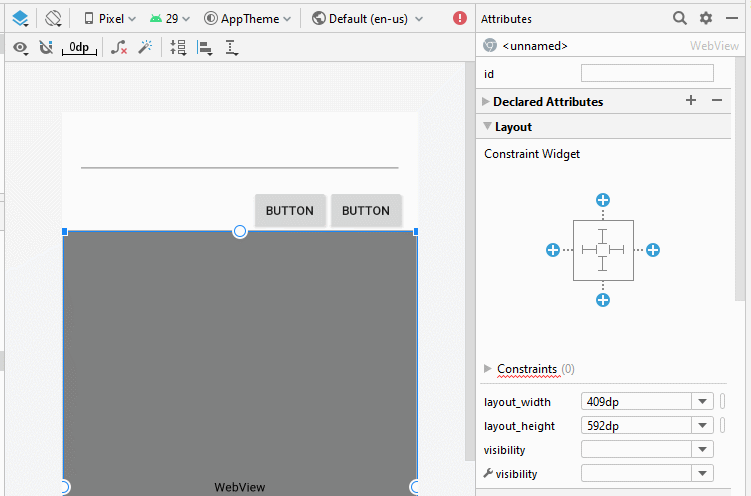Open the Pixel device dropdown
The image size is (751, 496).
tap(110, 19)
